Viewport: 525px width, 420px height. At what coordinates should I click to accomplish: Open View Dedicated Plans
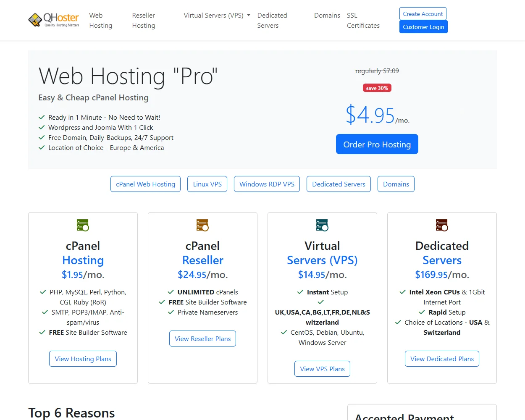(x=442, y=359)
